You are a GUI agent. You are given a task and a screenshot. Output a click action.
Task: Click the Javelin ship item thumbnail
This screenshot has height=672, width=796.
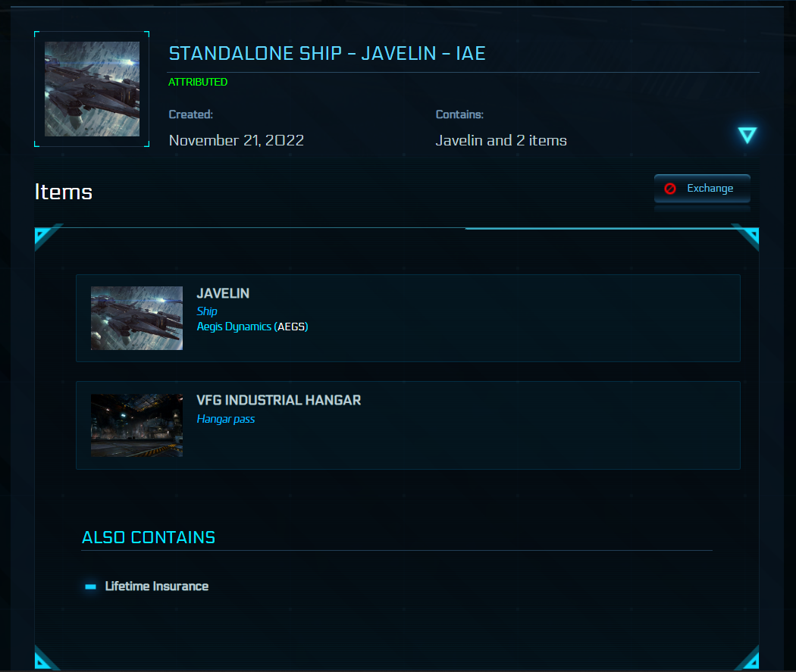point(136,318)
